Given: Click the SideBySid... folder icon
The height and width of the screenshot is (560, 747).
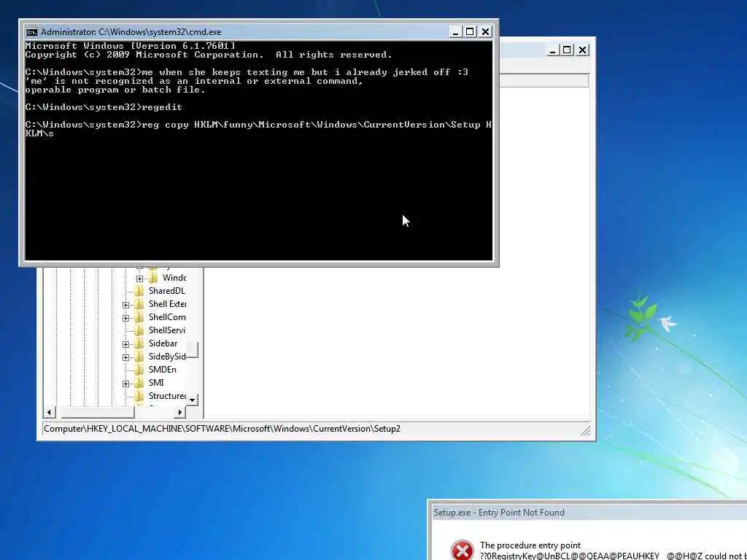Looking at the screenshot, I should (x=139, y=356).
